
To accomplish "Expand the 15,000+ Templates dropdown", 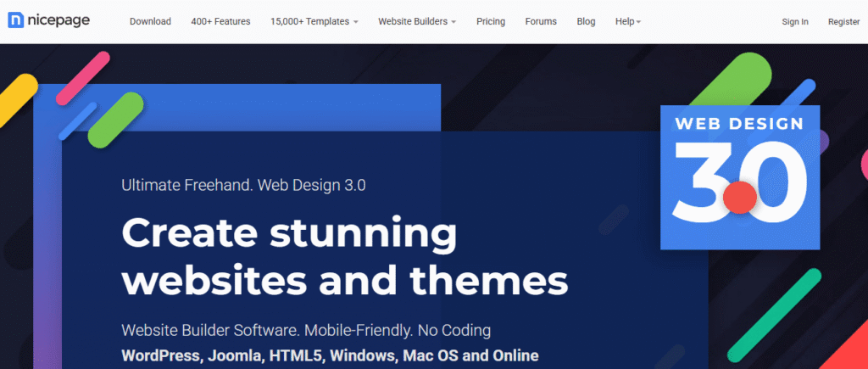I will tap(314, 21).
